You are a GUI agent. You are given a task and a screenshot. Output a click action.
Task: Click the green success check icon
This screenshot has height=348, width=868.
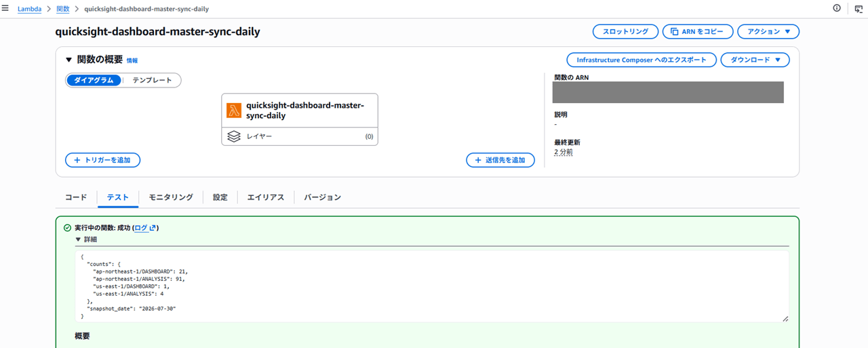67,228
